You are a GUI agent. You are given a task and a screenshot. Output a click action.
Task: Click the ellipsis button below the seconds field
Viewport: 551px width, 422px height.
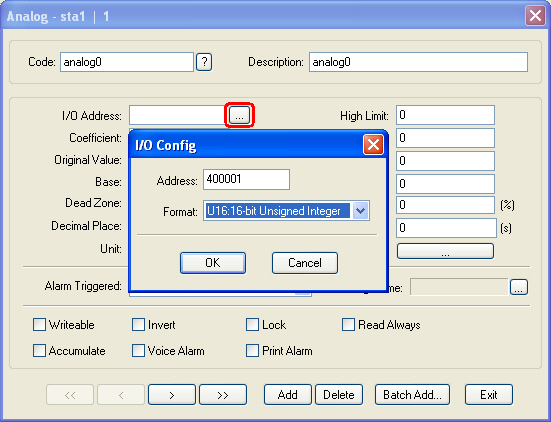pos(445,252)
